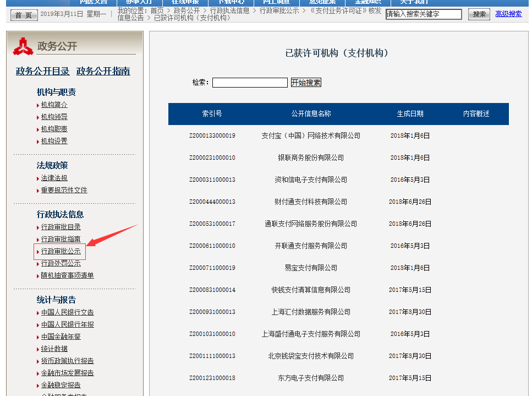Open 法律法规 in the sidebar
Image resolution: width=532 pixels, height=396 pixels.
tap(54, 178)
